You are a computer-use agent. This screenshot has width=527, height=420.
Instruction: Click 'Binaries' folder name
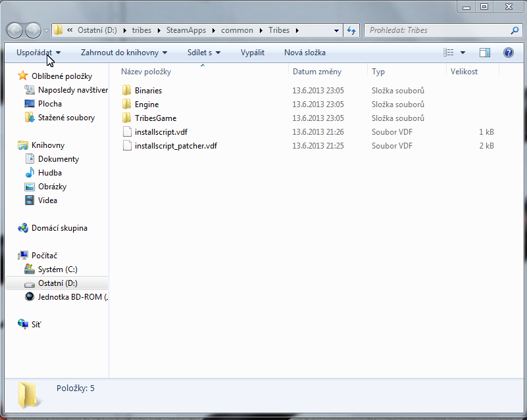(148, 91)
